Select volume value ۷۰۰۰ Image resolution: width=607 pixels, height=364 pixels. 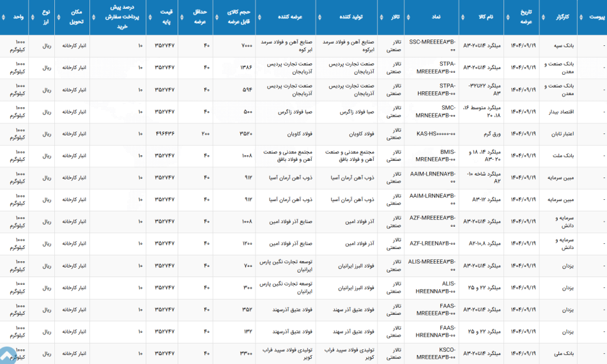(x=247, y=45)
